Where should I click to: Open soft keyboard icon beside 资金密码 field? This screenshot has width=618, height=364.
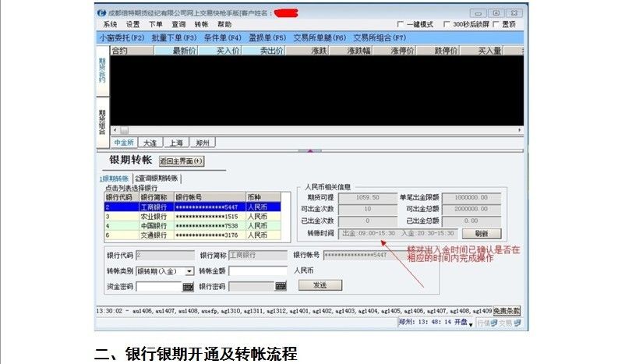point(188,287)
